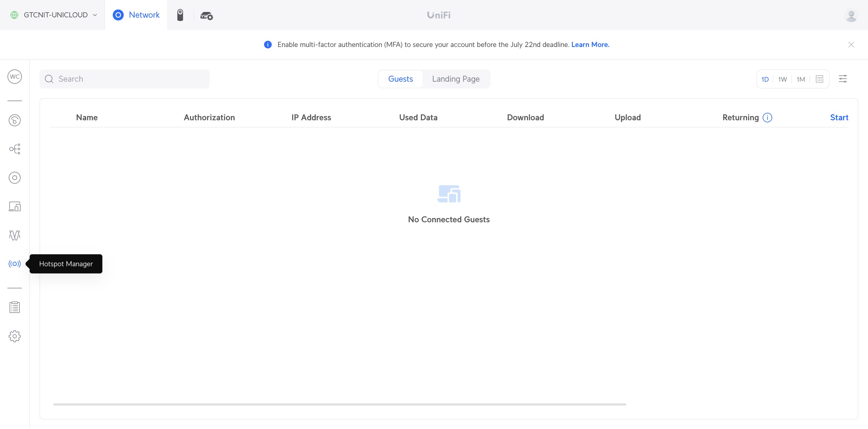This screenshot has height=429, width=868.
Task: Select the 1W time range
Action: tap(782, 79)
